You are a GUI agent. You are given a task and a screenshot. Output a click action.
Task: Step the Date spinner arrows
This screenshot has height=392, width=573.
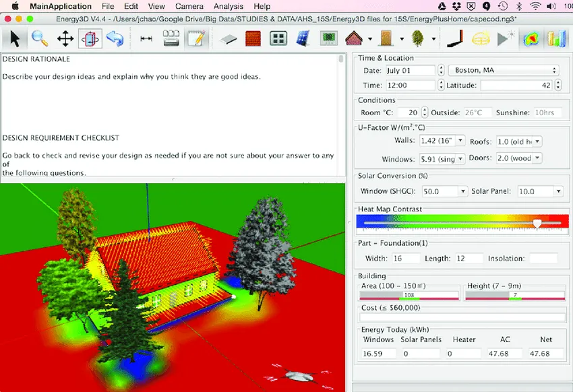(441, 71)
